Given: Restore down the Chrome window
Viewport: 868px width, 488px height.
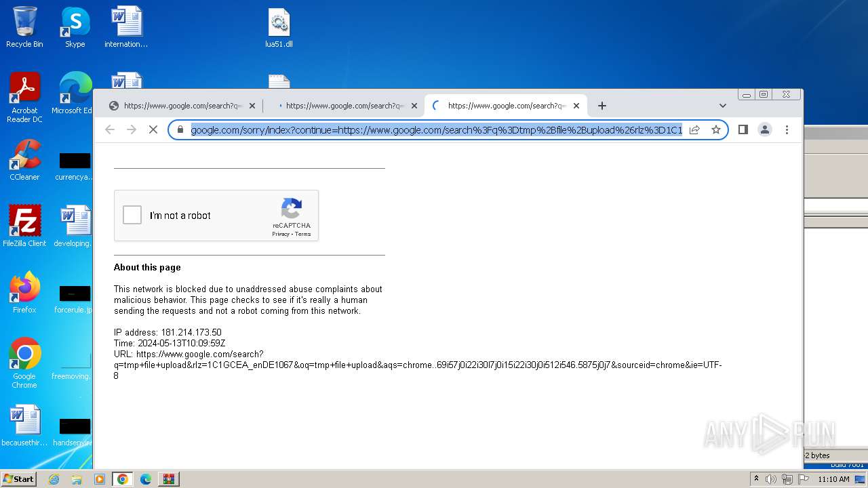Looking at the screenshot, I should [764, 94].
